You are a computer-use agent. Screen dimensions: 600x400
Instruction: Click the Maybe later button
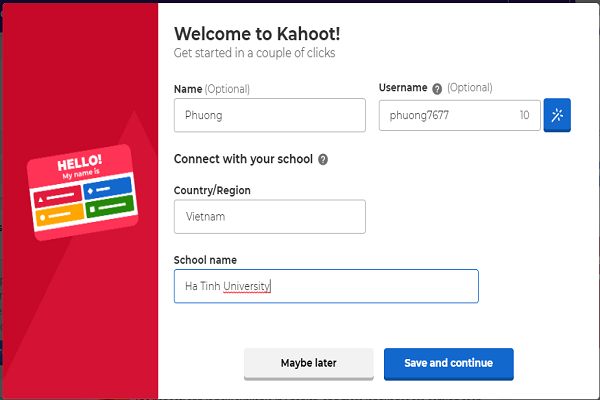[308, 364]
